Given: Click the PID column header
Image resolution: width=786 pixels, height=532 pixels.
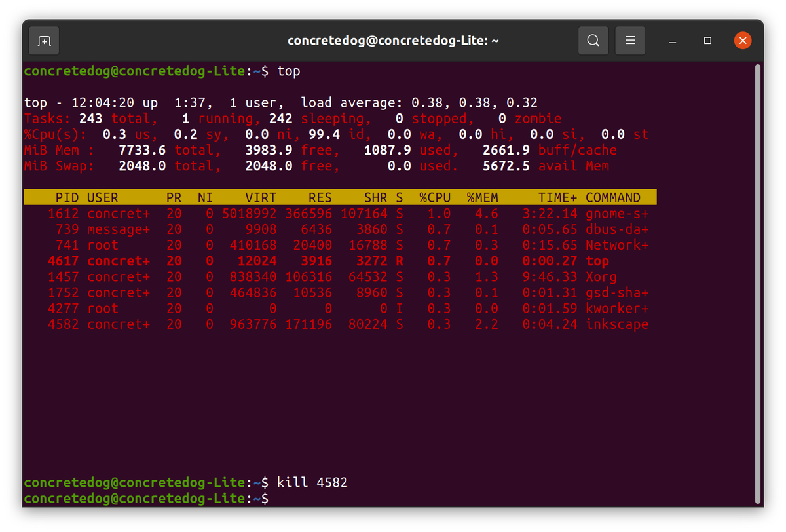Looking at the screenshot, I should [x=67, y=197].
